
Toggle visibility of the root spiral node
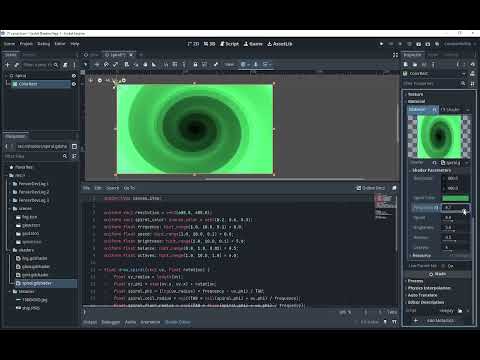[74, 76]
